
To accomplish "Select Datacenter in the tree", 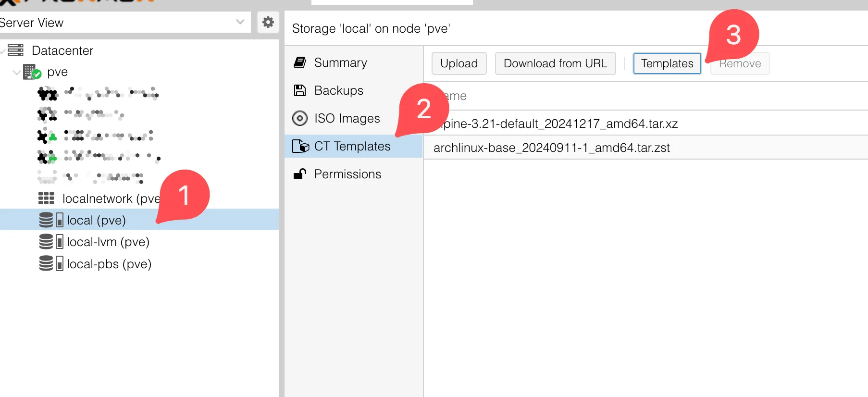I will (62, 50).
